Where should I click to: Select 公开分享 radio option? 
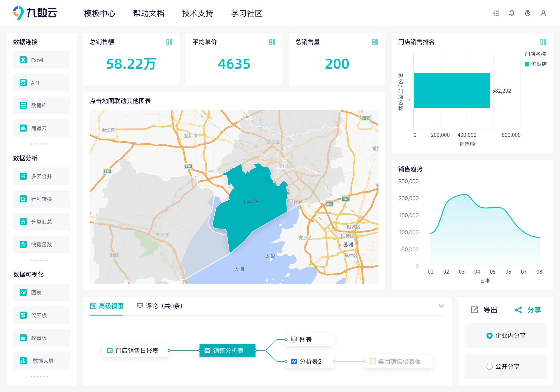click(x=489, y=366)
